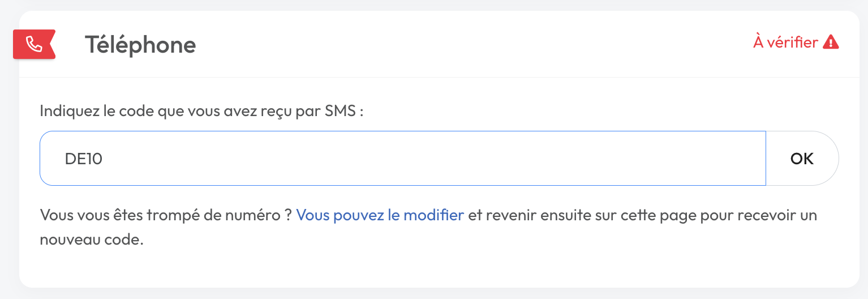Click the "et" right after the blue link

tap(475, 216)
